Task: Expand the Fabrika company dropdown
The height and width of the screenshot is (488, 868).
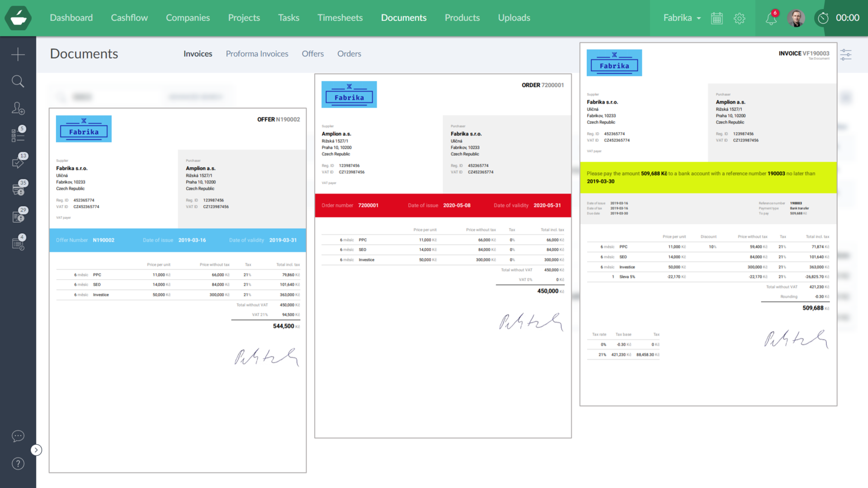Action: click(x=682, y=18)
